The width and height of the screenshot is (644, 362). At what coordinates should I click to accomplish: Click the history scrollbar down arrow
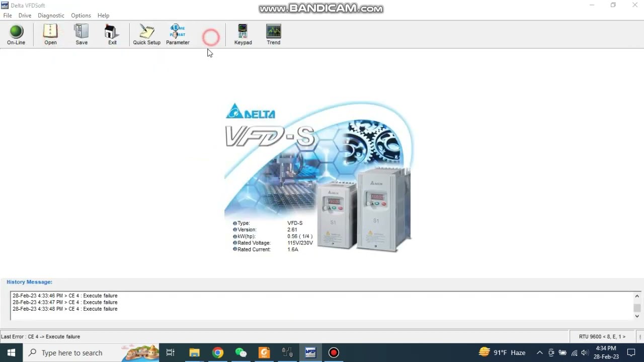[x=637, y=316]
